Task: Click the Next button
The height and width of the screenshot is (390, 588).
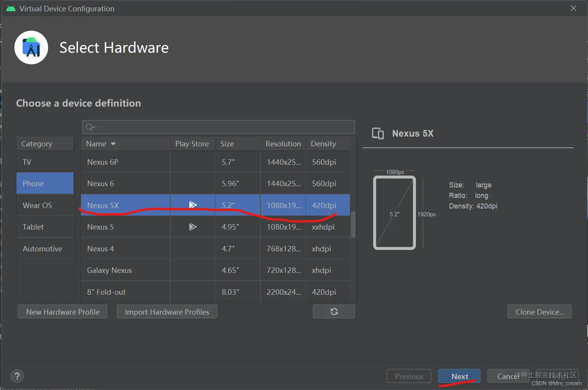Action: pyautogui.click(x=460, y=376)
